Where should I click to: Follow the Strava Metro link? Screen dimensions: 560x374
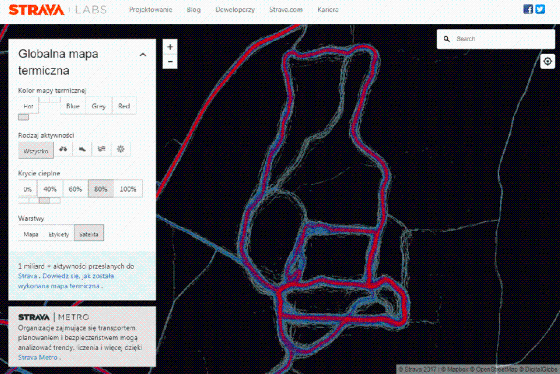click(x=38, y=357)
